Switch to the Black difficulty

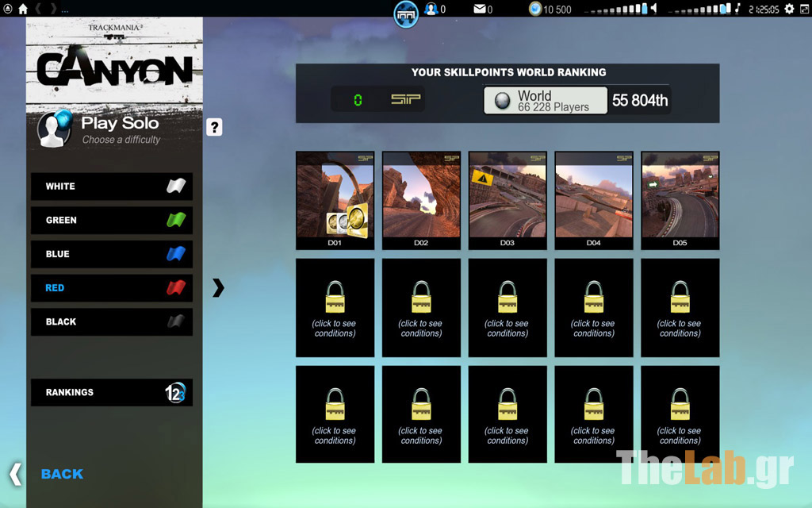click(x=112, y=322)
